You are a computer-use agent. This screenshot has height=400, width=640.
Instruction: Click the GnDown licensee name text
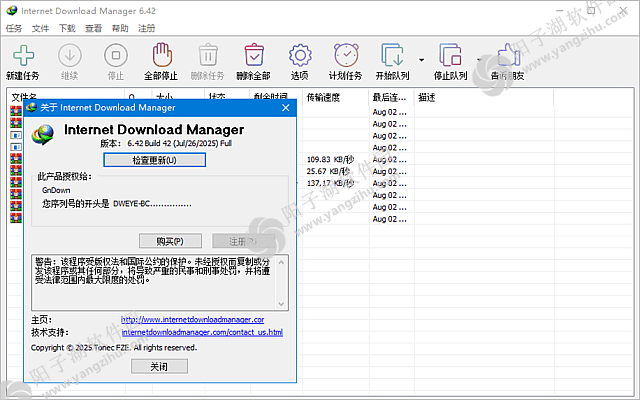pyautogui.click(x=56, y=190)
